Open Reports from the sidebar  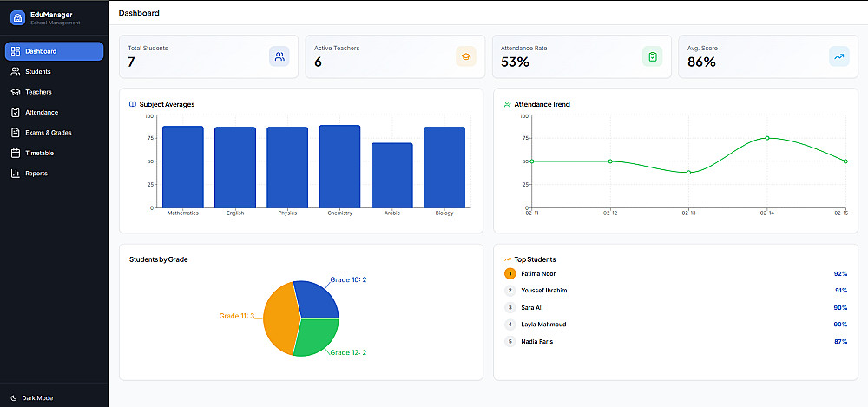pyautogui.click(x=54, y=174)
